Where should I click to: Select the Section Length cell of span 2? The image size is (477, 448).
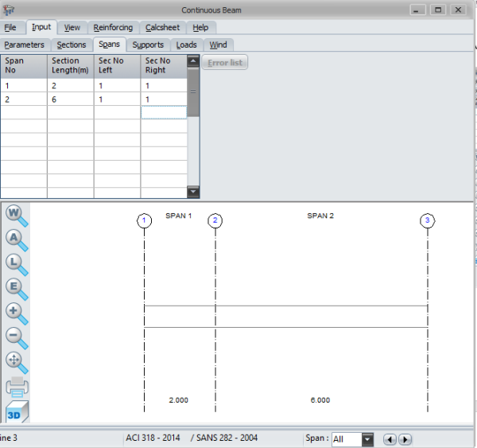tap(70, 99)
